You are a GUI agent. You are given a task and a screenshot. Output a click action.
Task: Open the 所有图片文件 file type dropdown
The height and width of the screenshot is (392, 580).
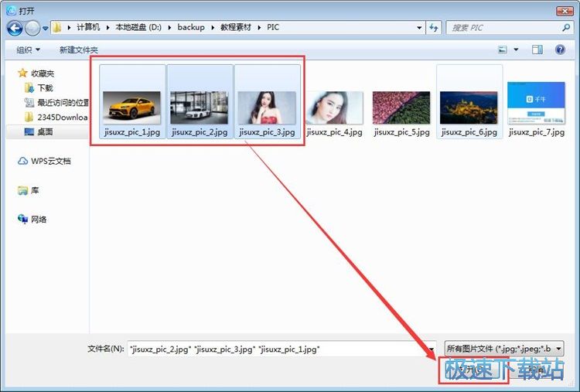(504, 349)
